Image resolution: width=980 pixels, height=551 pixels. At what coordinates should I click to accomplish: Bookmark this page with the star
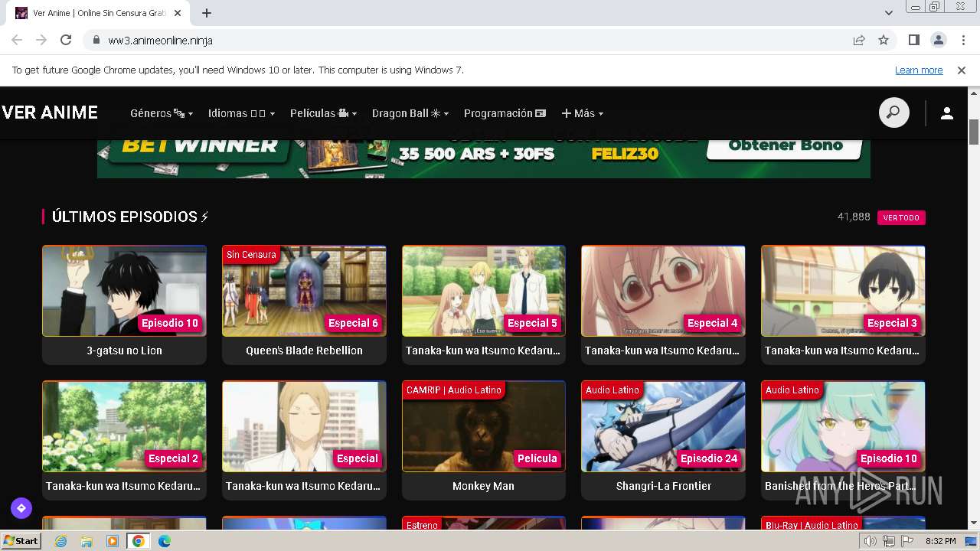[884, 40]
